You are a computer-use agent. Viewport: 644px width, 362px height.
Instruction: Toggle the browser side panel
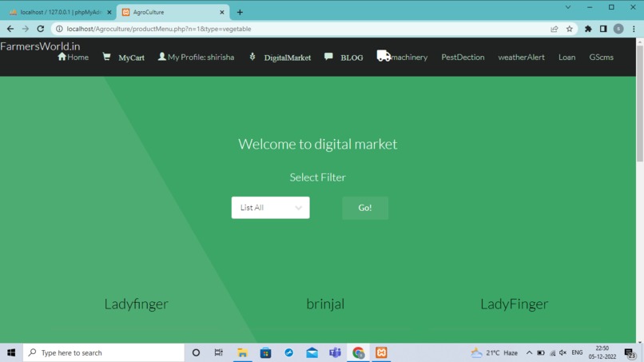(x=603, y=29)
